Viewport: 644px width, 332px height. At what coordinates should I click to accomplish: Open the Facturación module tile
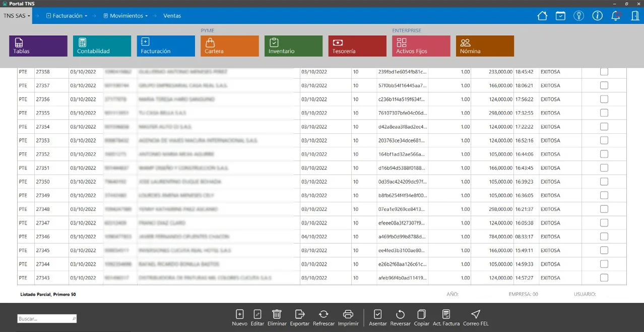click(x=166, y=46)
